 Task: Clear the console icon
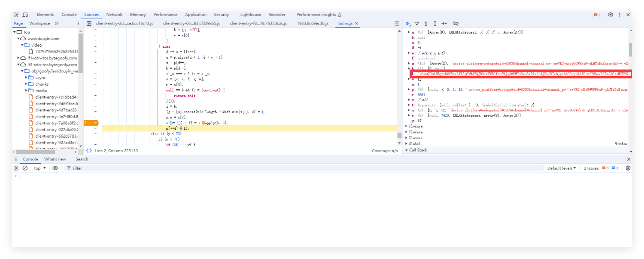pos(25,168)
